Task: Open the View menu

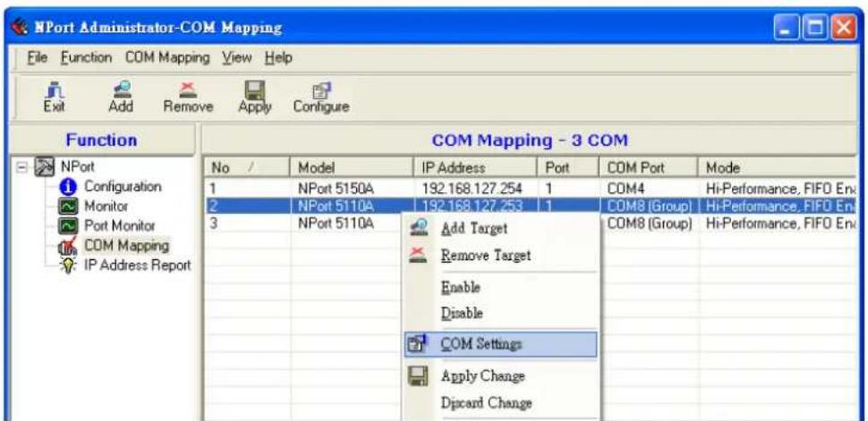Action: [x=237, y=57]
